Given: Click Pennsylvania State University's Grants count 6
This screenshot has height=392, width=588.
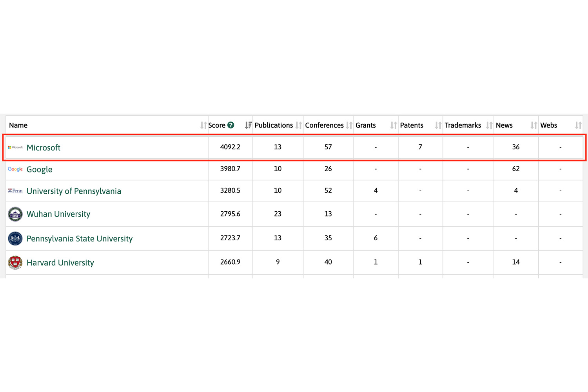Looking at the screenshot, I should (376, 238).
